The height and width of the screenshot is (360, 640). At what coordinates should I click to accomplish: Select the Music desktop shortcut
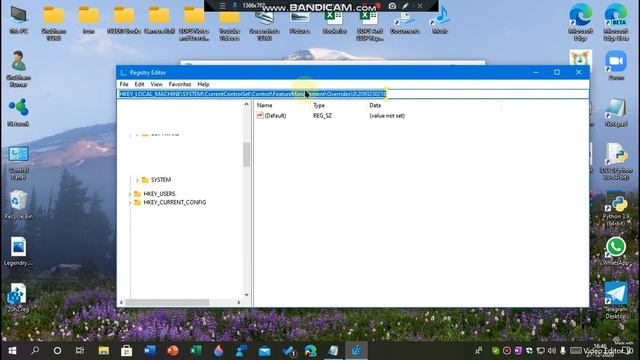[440, 20]
